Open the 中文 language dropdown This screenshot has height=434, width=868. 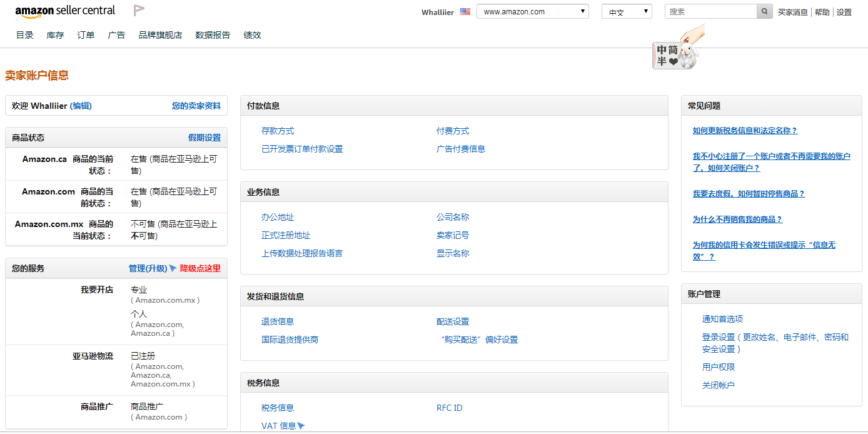click(627, 11)
